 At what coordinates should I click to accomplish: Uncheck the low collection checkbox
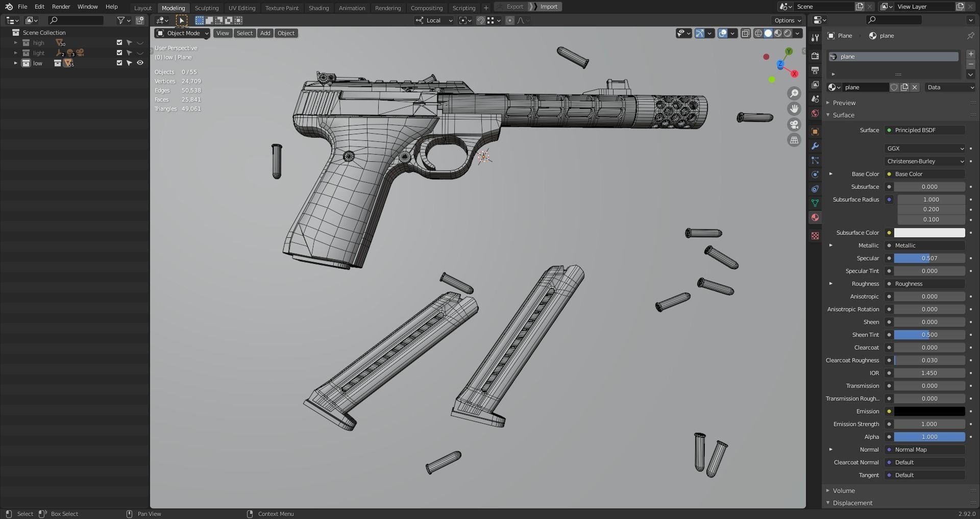pyautogui.click(x=119, y=63)
